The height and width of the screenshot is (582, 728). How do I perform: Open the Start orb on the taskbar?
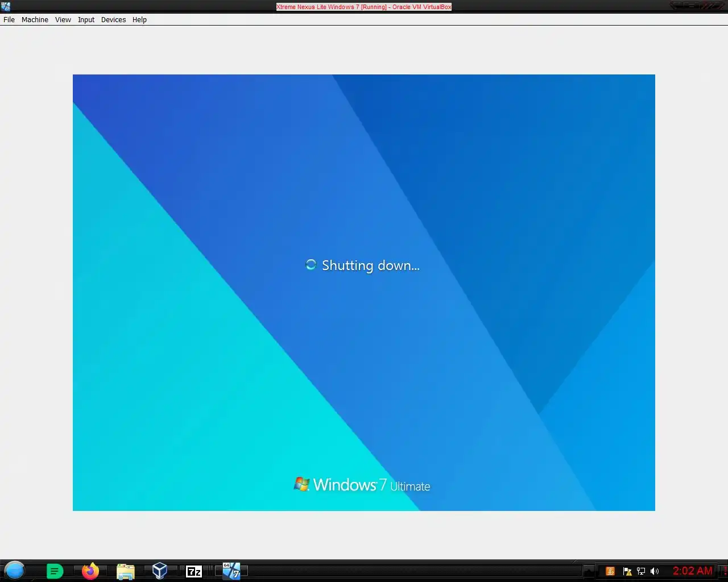coord(15,570)
